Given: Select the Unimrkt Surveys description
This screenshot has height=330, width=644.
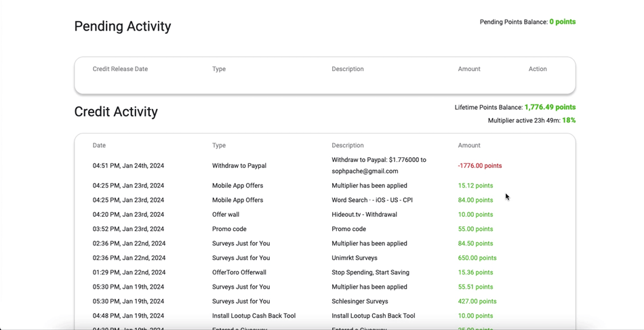Looking at the screenshot, I should pos(355,257).
